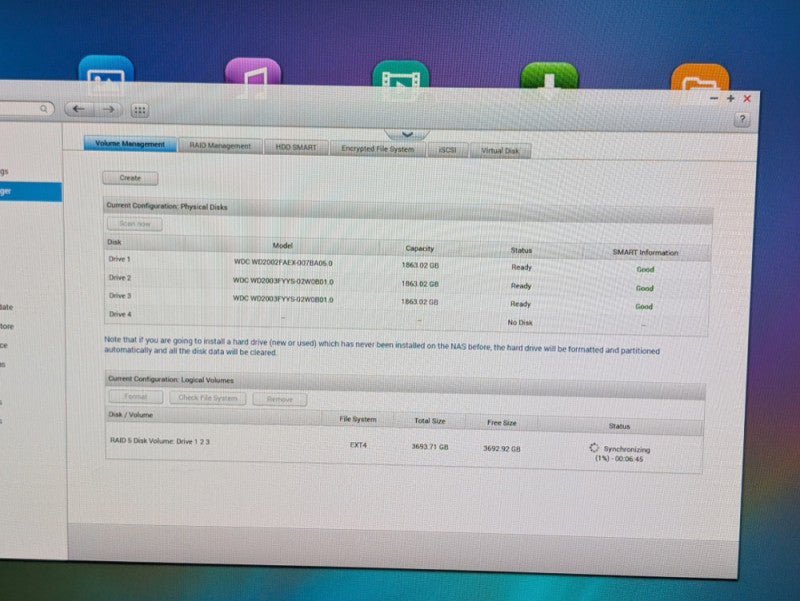
Task: Click the SMART Information column header
Action: coord(645,253)
